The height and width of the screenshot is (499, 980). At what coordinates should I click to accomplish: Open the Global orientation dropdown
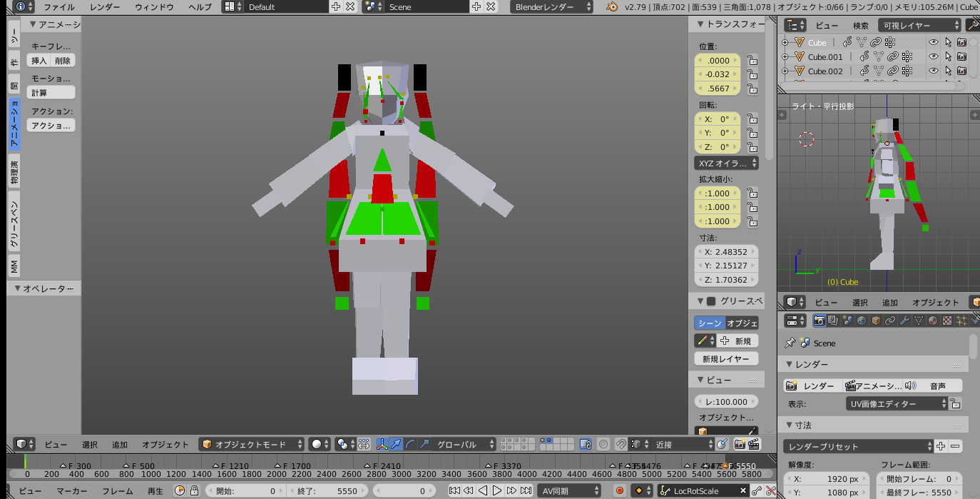click(x=464, y=444)
